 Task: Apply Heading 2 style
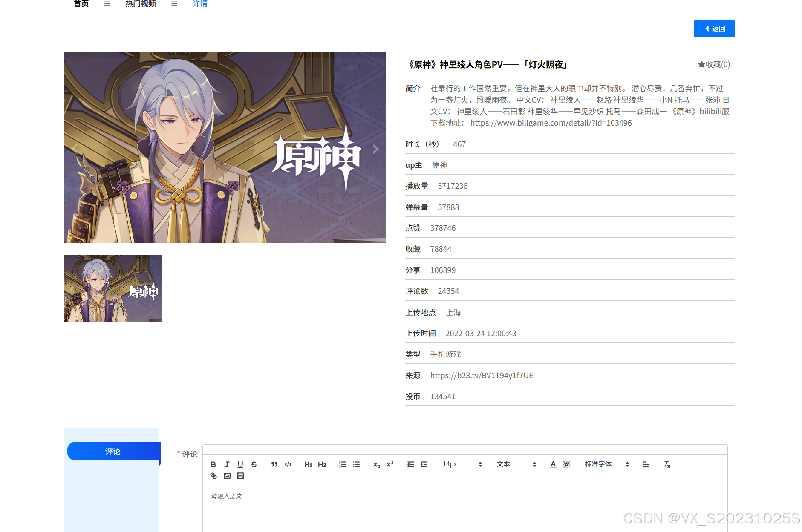[322, 464]
